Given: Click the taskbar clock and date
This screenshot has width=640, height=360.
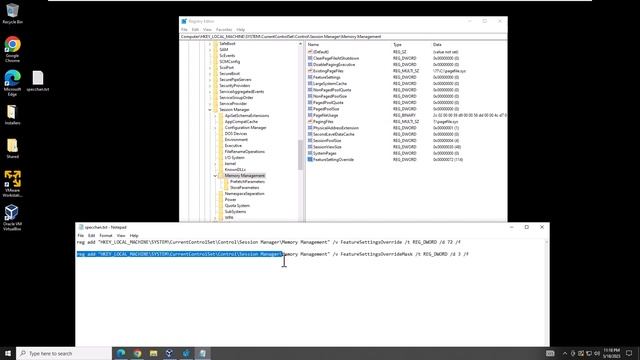Looking at the screenshot, I should pos(611,353).
